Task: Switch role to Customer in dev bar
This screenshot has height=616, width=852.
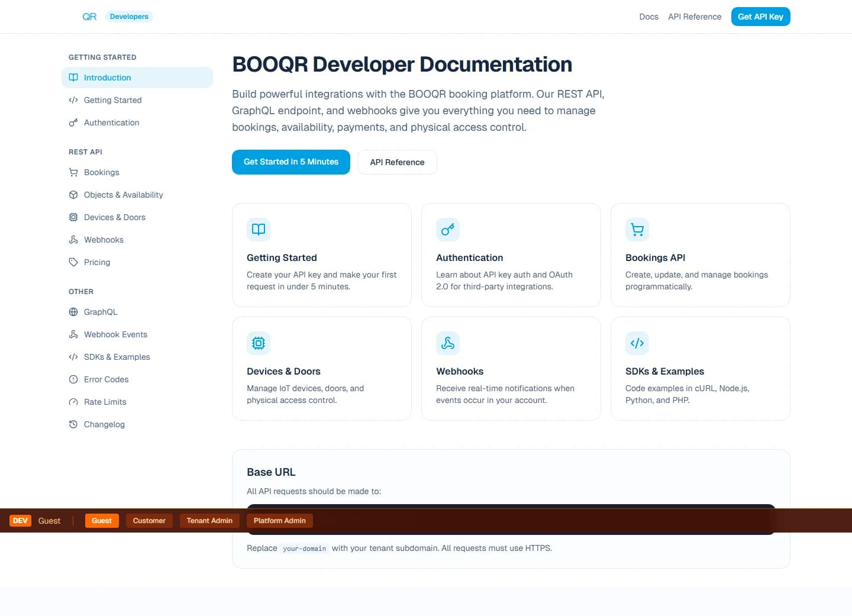Action: pos(149,521)
